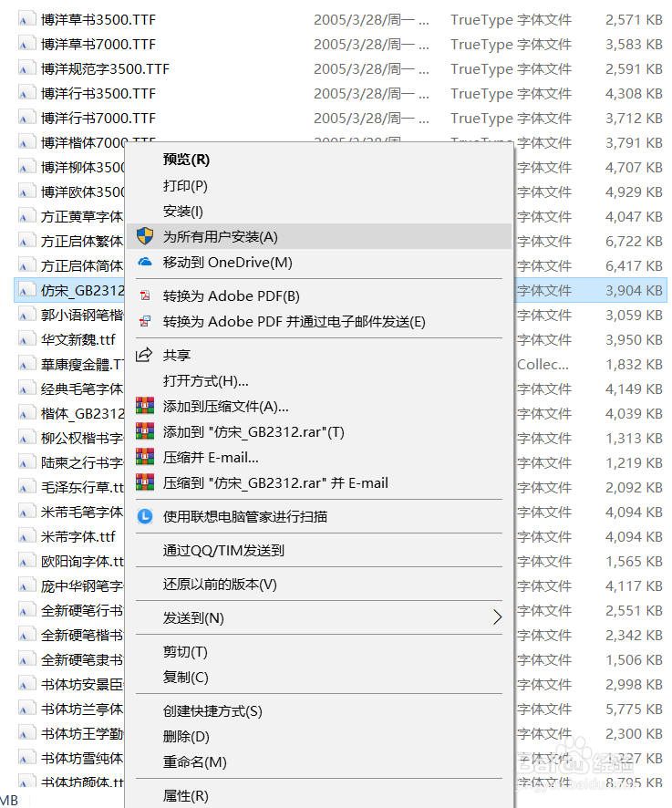Click the share arrow icon beside 共享
Screen dimensions: 672x808
point(144,355)
